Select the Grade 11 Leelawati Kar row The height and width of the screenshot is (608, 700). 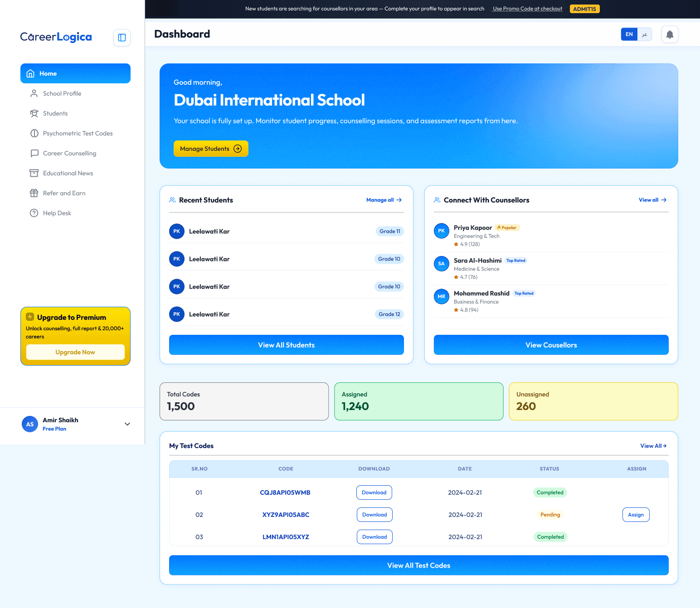tap(287, 231)
